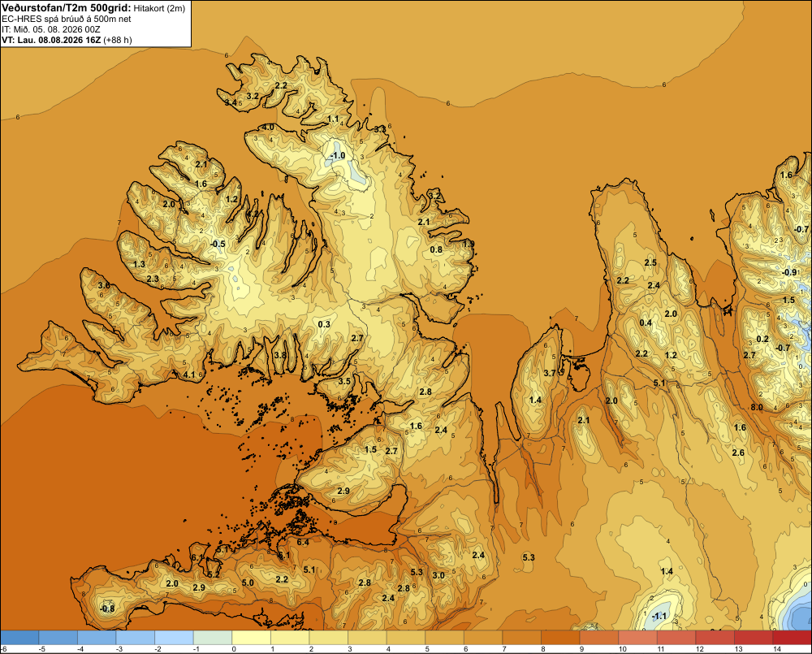Choose the orange legend swatch between 8 and 9
The height and width of the screenshot is (654, 812).
560,637
